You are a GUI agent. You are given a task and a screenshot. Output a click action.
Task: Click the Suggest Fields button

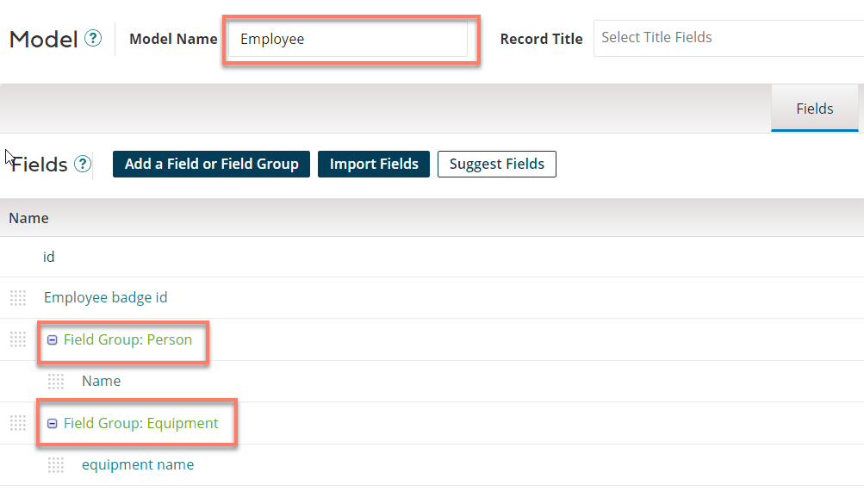pyautogui.click(x=496, y=164)
